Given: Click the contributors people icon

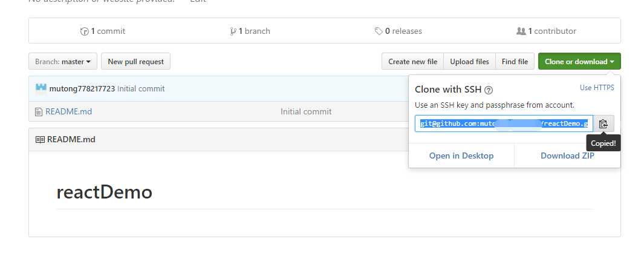Looking at the screenshot, I should coord(521,31).
